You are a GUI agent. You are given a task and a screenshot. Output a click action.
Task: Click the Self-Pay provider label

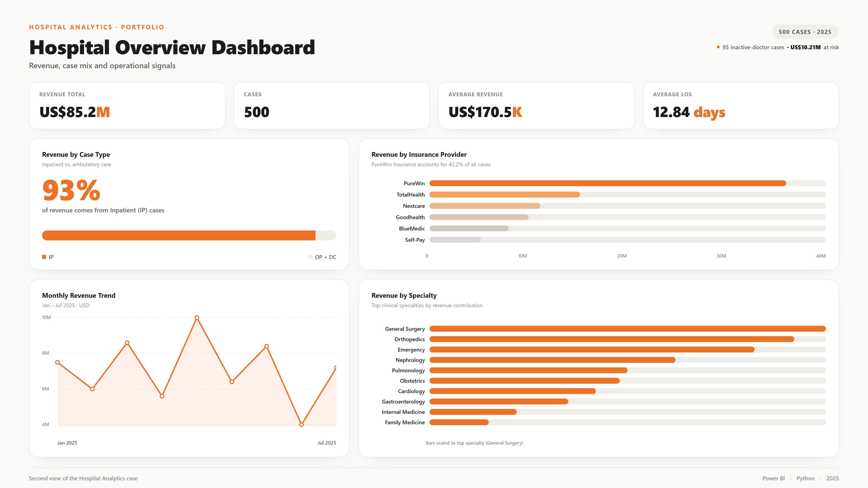point(415,240)
